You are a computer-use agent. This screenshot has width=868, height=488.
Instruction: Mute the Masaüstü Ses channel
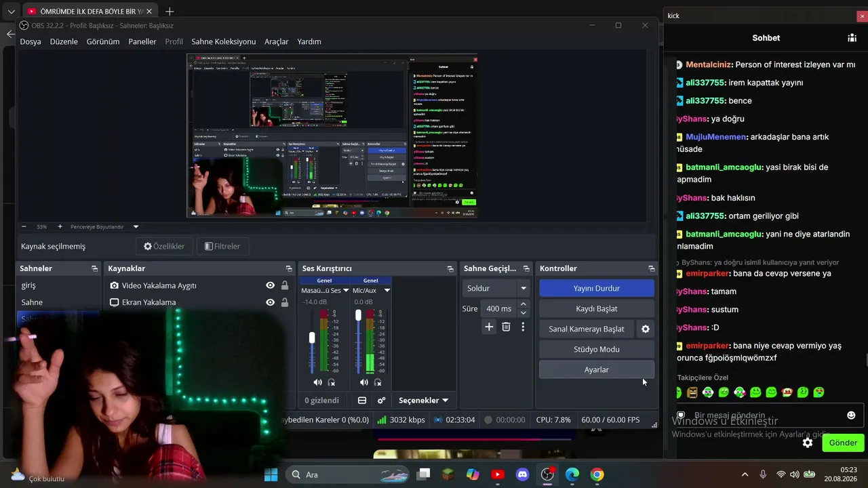point(317,383)
